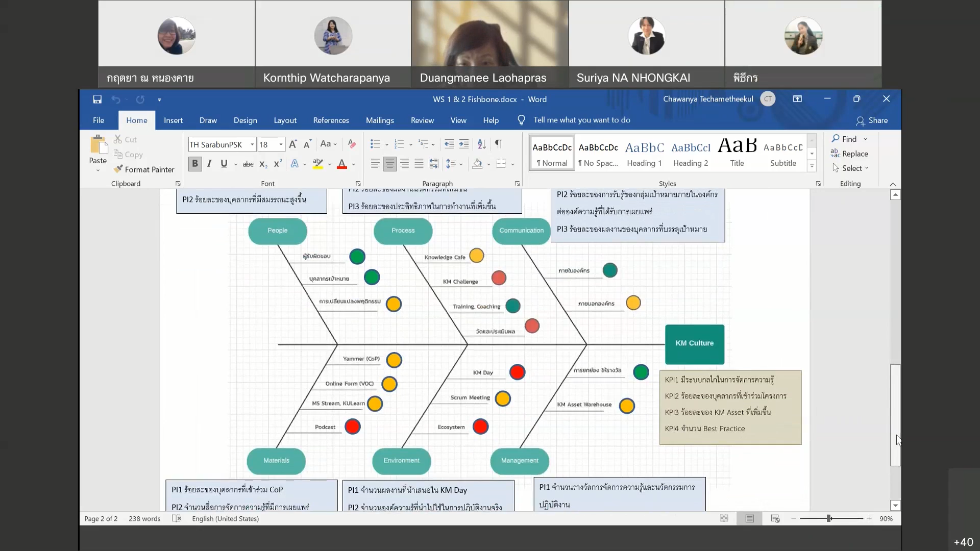
Task: Toggle Print Layout view in status bar
Action: click(749, 518)
